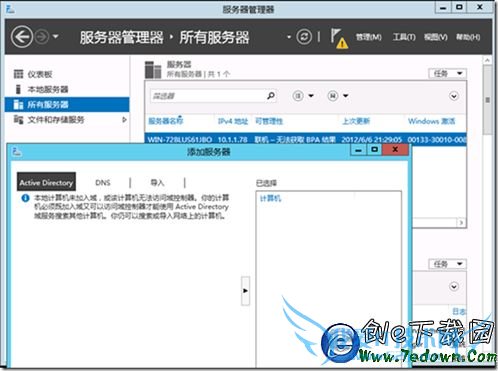This screenshot has width=498, height=371.
Task: Select 所有服务器 in the left navigation
Action: click(x=67, y=104)
